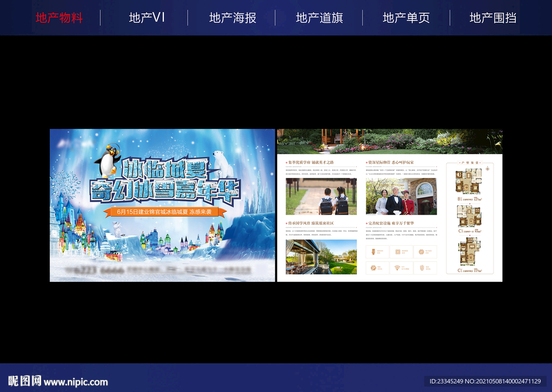Open the 地产单页 tab
The height and width of the screenshot is (392, 552).
tap(406, 18)
